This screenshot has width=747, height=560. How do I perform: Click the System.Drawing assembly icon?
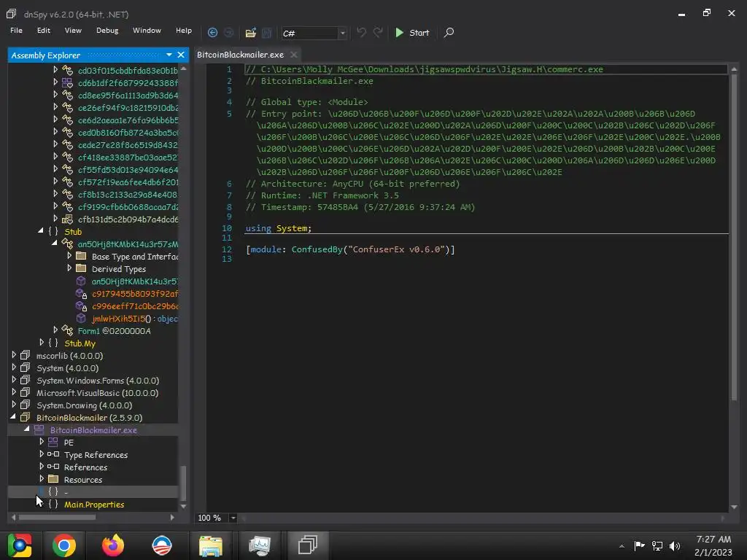[x=26, y=405]
